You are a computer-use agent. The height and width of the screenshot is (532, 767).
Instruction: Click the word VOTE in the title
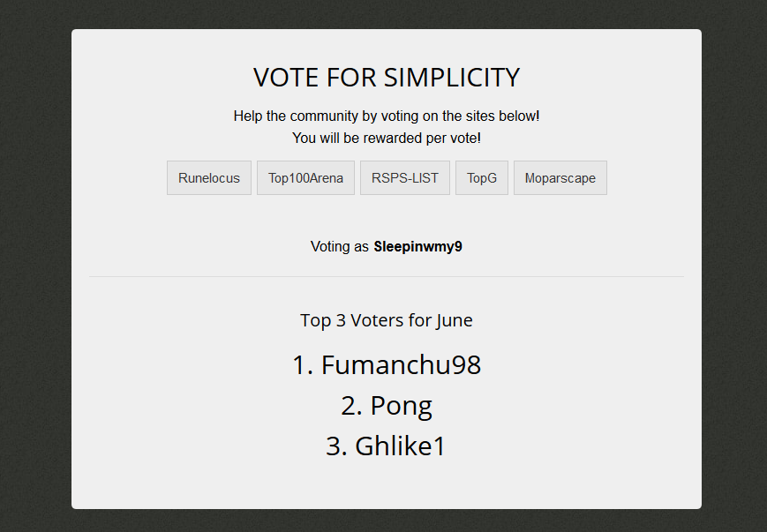coord(286,78)
